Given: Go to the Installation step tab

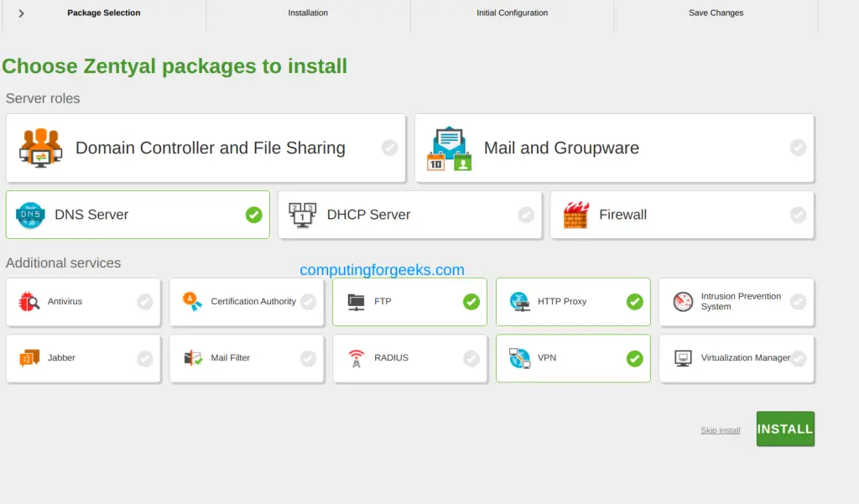Looking at the screenshot, I should [x=308, y=13].
